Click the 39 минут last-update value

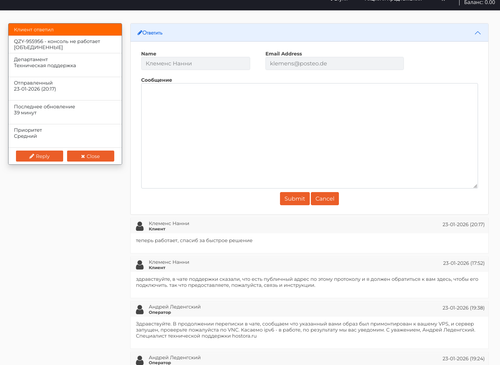(x=25, y=113)
